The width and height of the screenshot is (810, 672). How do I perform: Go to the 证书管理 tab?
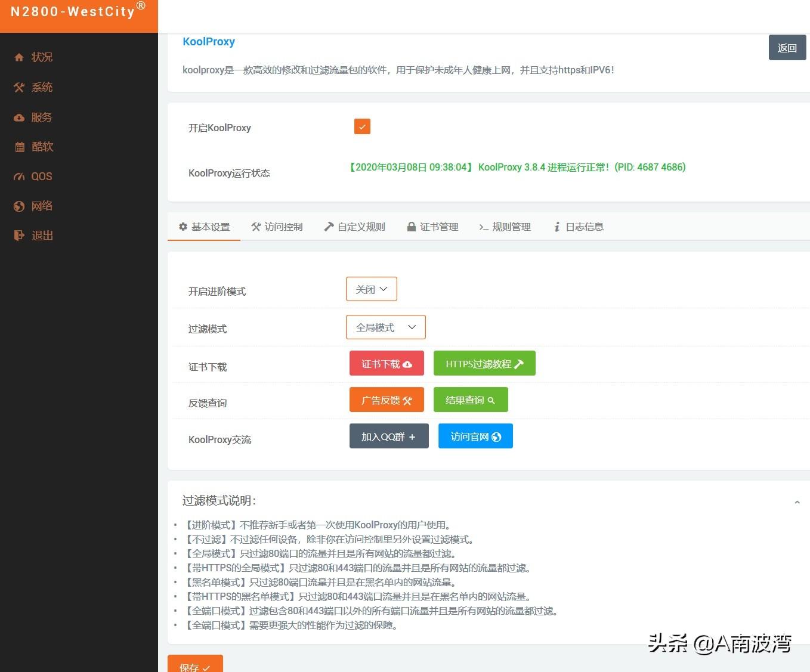[x=432, y=227]
